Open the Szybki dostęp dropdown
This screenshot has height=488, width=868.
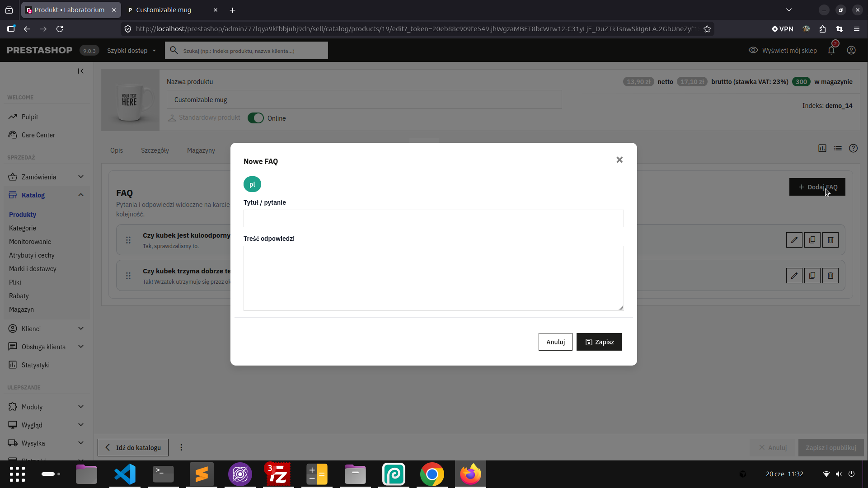[131, 51]
